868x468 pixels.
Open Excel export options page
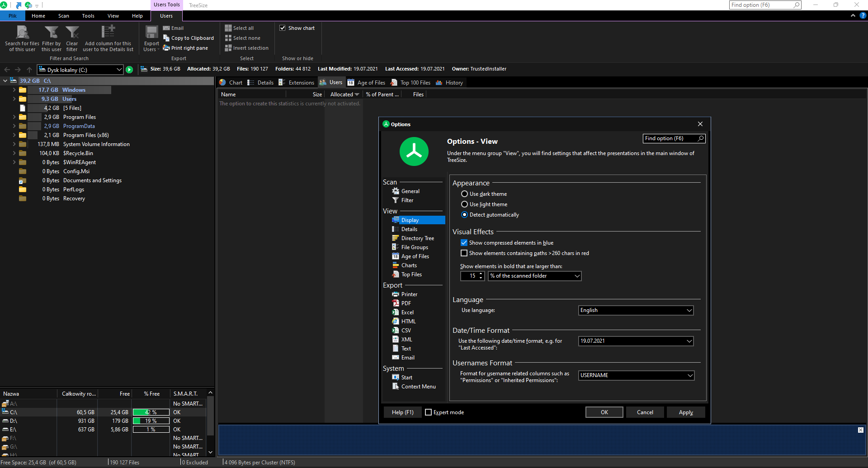(x=403, y=312)
